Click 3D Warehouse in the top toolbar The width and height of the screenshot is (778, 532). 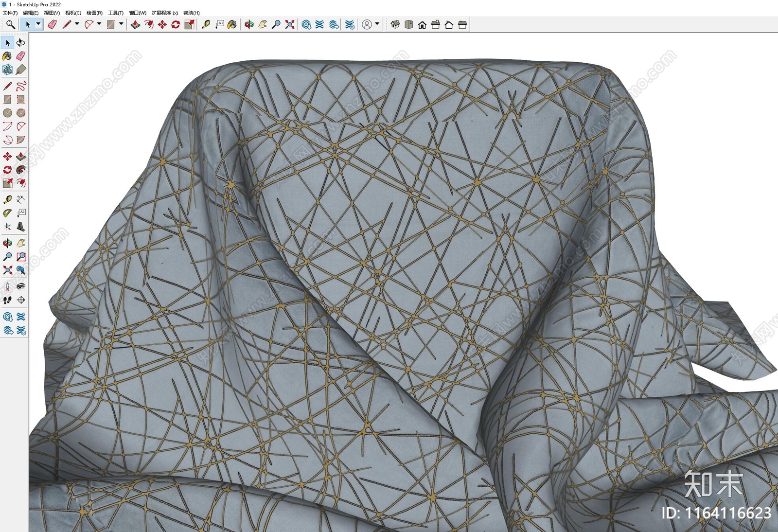(x=306, y=24)
